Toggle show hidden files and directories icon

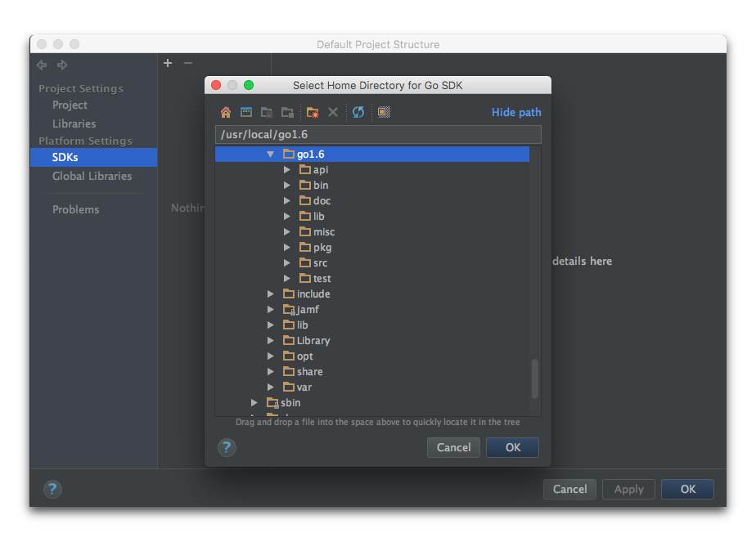click(x=384, y=112)
